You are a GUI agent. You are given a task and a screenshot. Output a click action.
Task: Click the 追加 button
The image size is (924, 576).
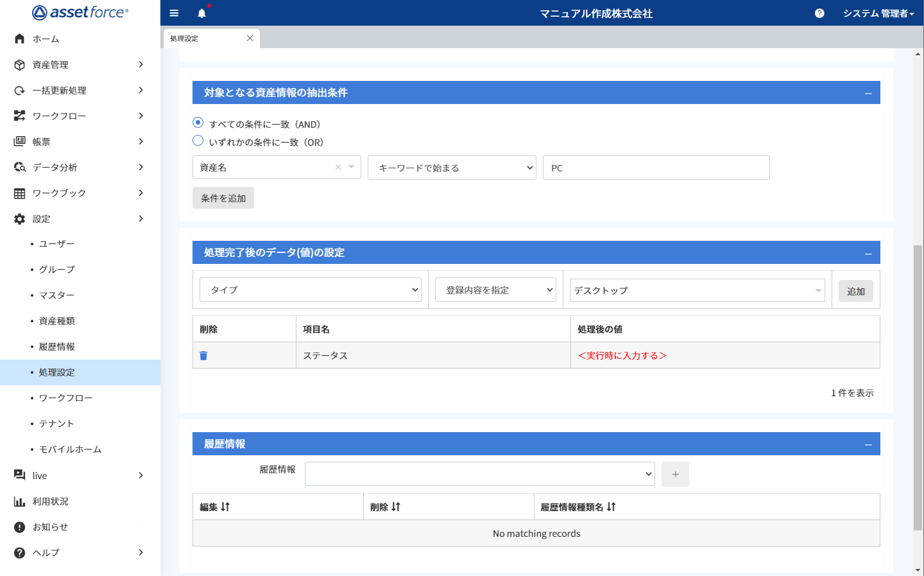point(856,291)
